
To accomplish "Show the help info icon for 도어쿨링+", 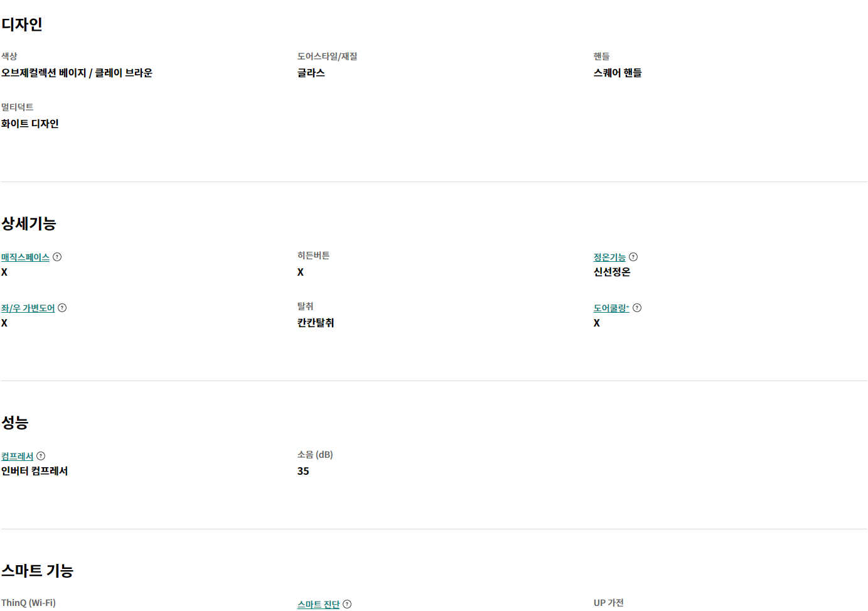I will pos(637,308).
